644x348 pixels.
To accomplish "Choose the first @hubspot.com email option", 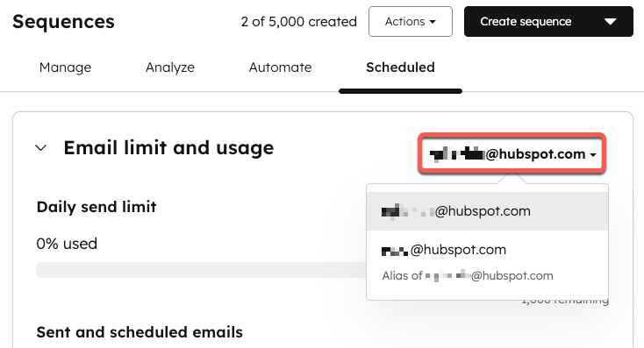I will [x=487, y=211].
